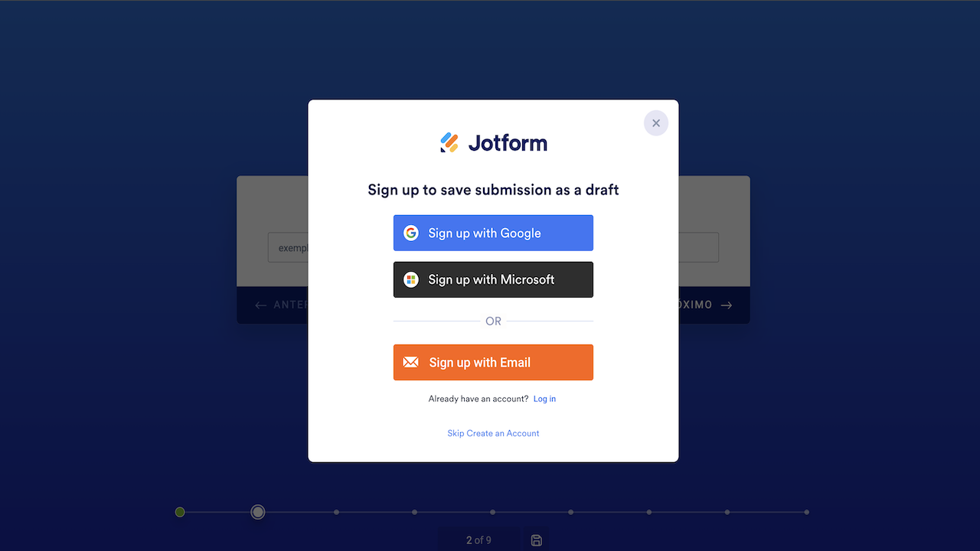Focus the input field showing exempl

click(x=288, y=247)
